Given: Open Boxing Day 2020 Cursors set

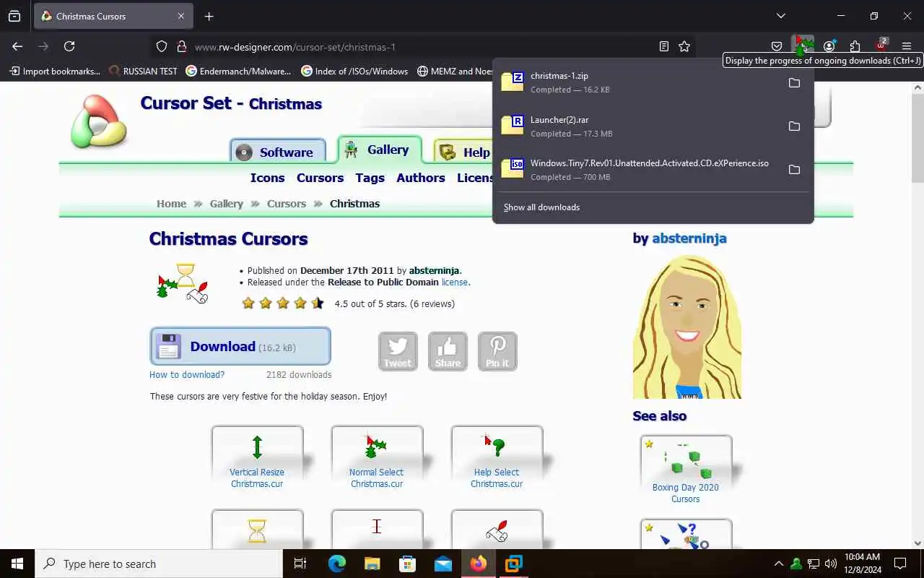Looking at the screenshot, I should point(686,471).
